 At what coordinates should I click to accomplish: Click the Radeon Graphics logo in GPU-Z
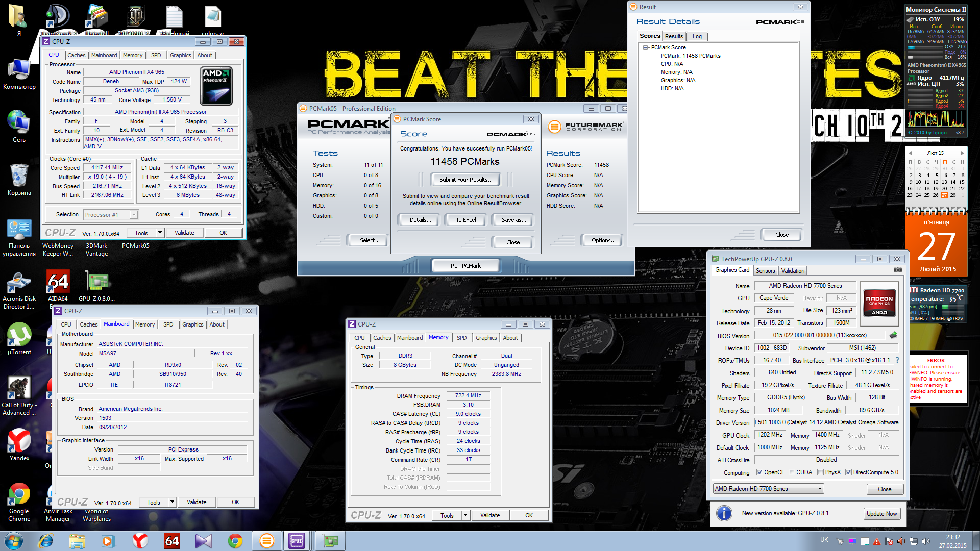878,305
